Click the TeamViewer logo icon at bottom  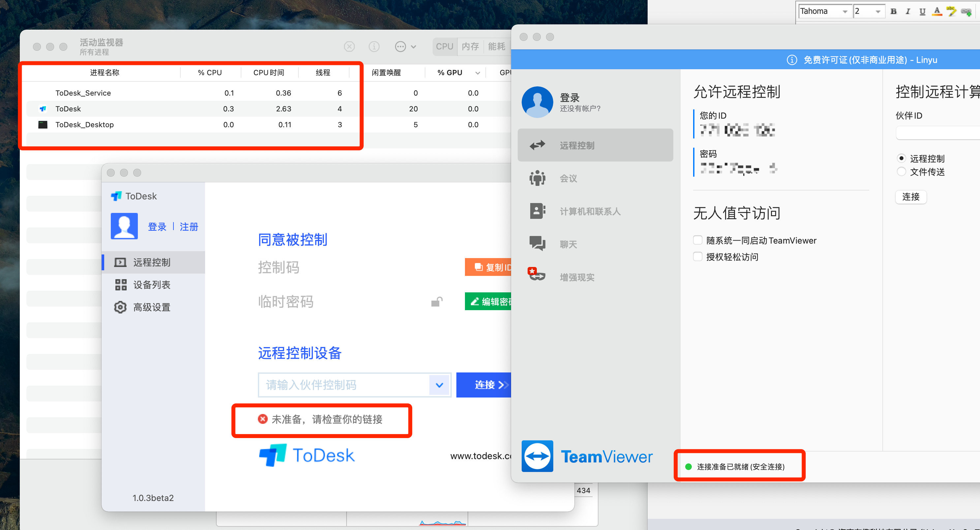click(537, 456)
